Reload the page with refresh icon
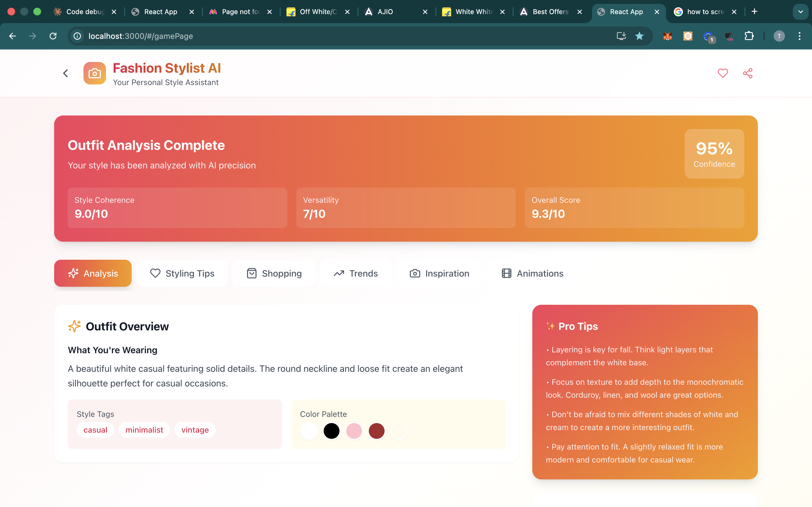Viewport: 812px width, 507px height. 53,36
